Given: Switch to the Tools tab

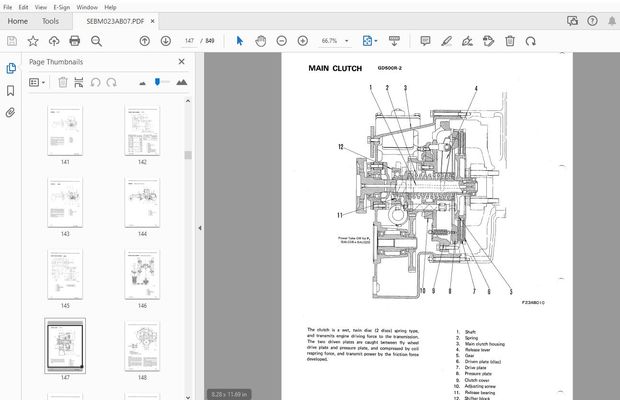Looking at the screenshot, I should pos(51,21).
